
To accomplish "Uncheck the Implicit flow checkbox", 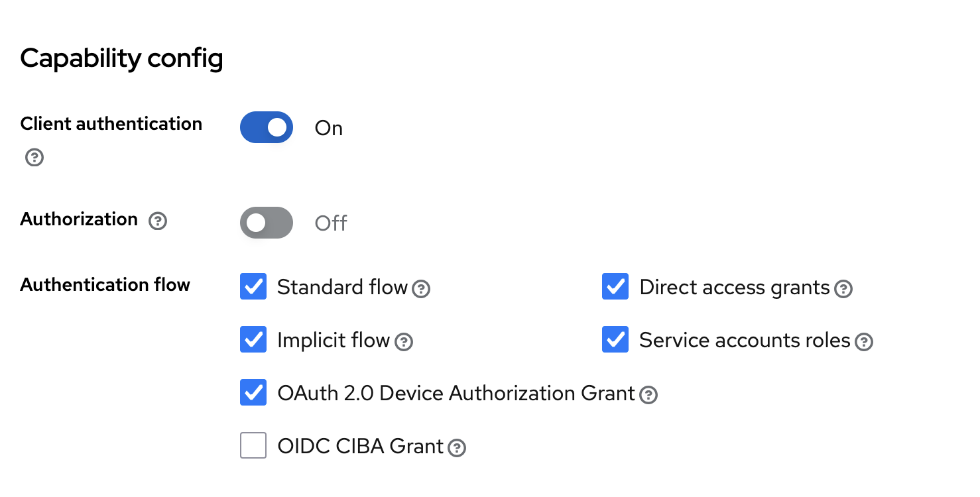I will pos(253,340).
